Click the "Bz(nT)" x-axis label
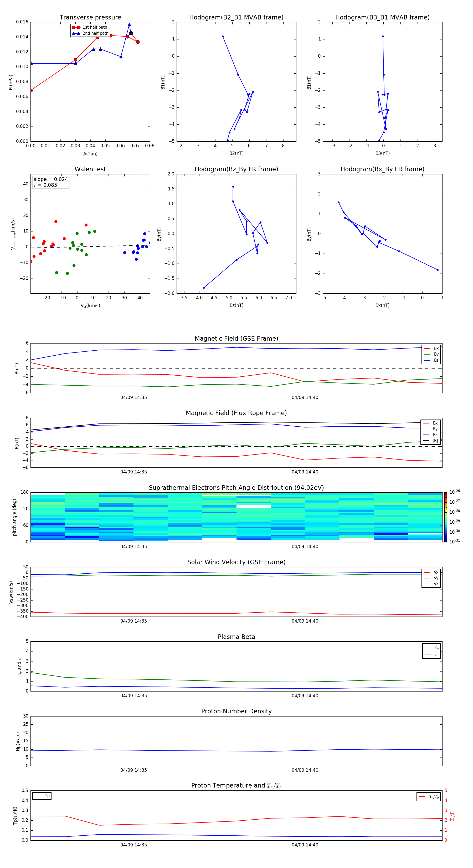Image resolution: width=473 pixels, height=868 pixels. pyautogui.click(x=236, y=305)
